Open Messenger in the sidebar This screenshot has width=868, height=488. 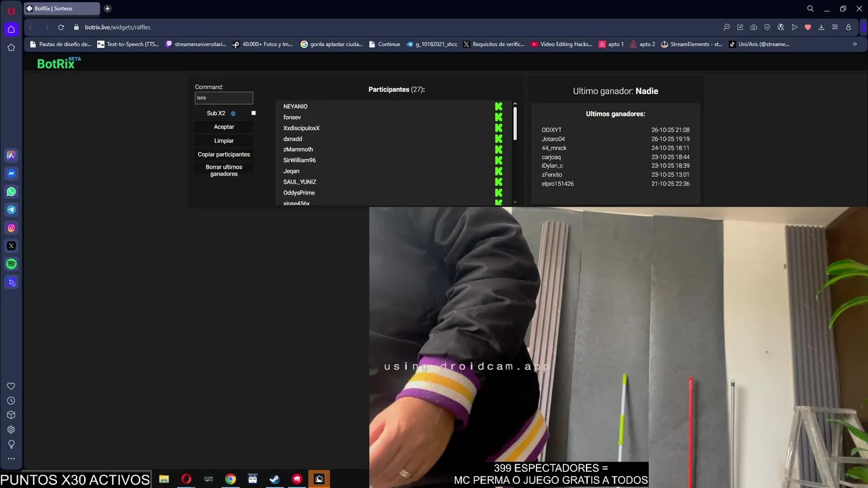11,174
